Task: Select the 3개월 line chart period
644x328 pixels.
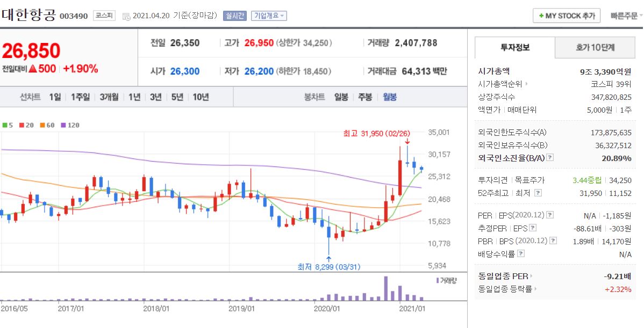Action: 109,97
